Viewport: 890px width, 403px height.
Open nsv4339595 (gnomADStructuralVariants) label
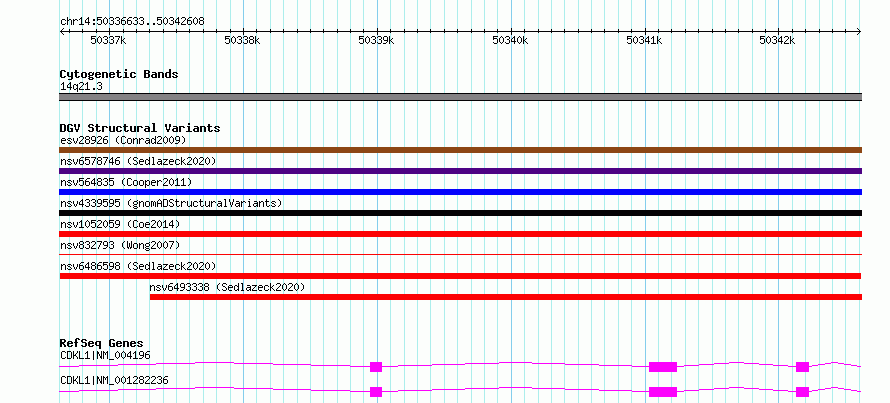click(x=171, y=203)
